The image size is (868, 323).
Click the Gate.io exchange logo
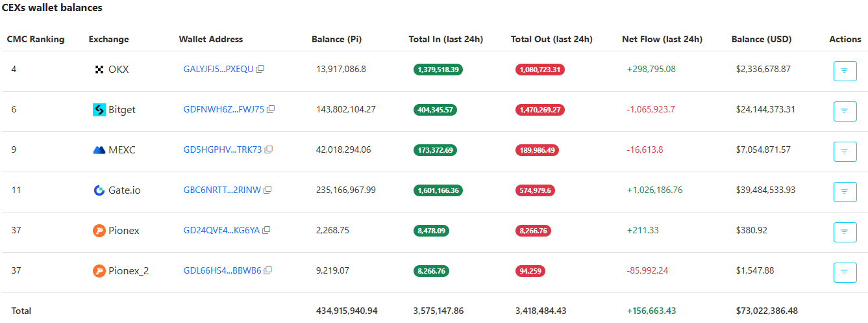click(99, 190)
